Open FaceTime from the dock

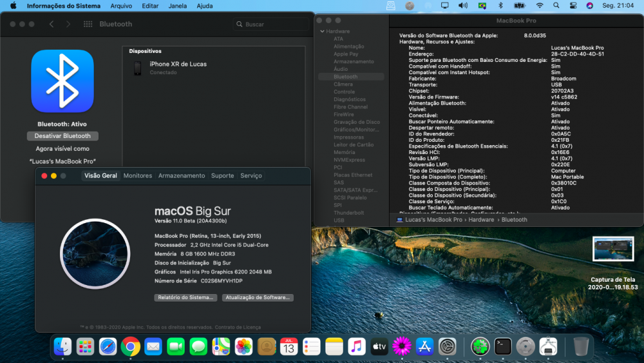click(x=176, y=347)
